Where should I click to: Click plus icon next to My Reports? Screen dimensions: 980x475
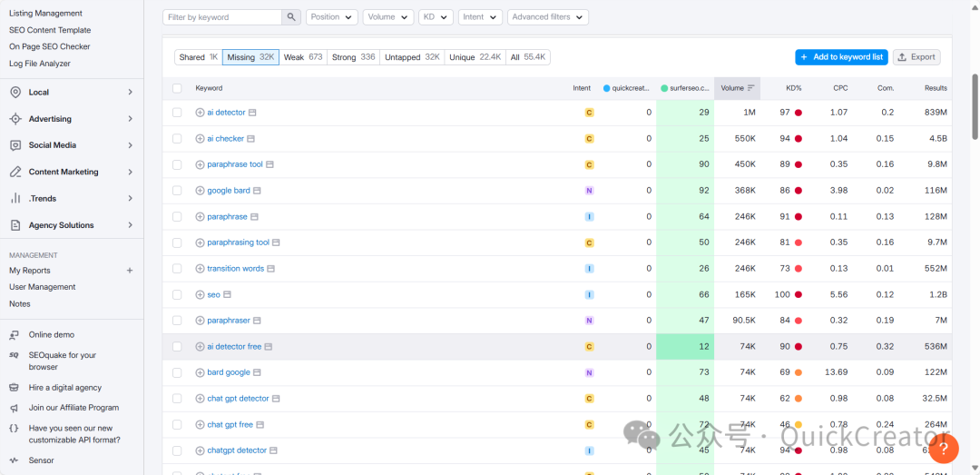pyautogui.click(x=130, y=271)
